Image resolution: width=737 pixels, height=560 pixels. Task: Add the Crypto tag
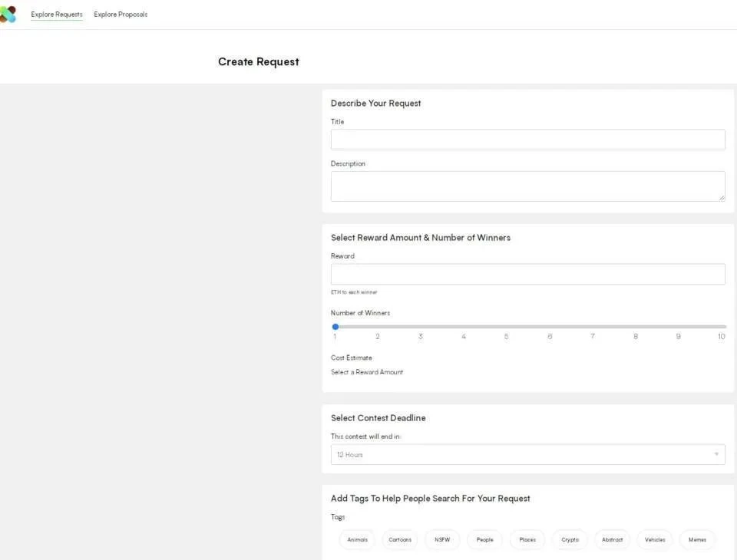pos(570,540)
